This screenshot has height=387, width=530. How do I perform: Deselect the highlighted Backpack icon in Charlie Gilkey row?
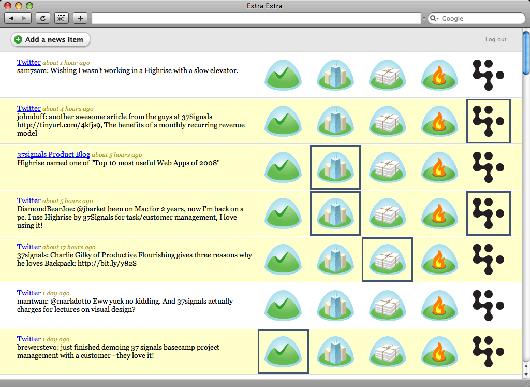(387, 260)
